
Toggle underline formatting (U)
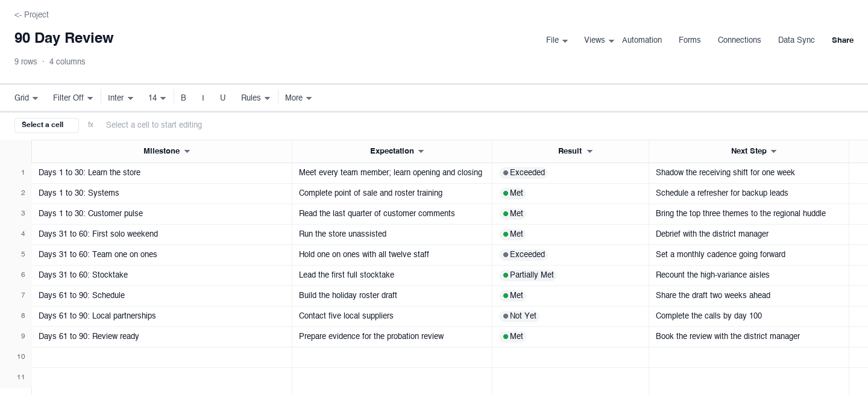[x=222, y=98]
